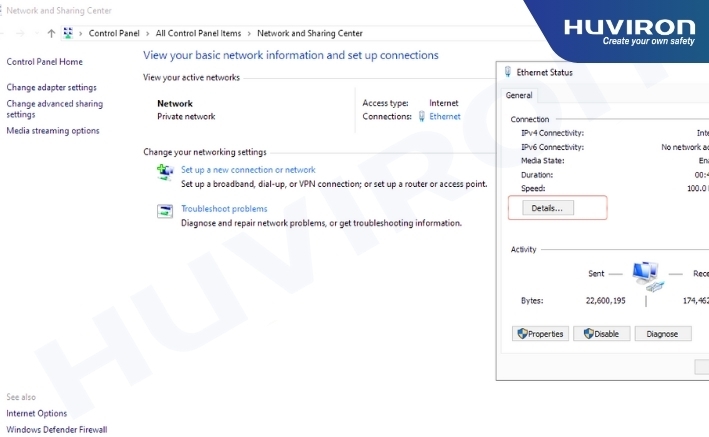This screenshot has height=437, width=709.
Task: Click the Ethernet connection plug icon
Action: coord(421,116)
